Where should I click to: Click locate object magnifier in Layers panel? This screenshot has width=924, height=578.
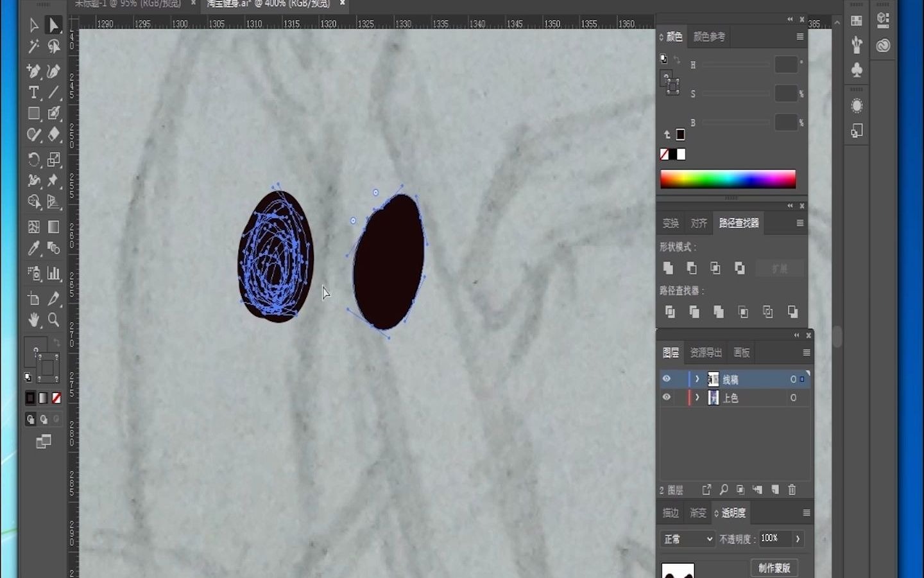(724, 489)
